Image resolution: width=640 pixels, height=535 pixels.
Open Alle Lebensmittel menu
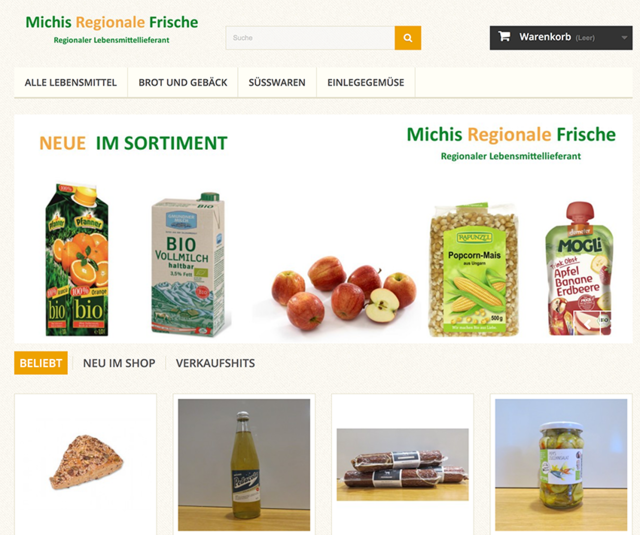tap(71, 82)
